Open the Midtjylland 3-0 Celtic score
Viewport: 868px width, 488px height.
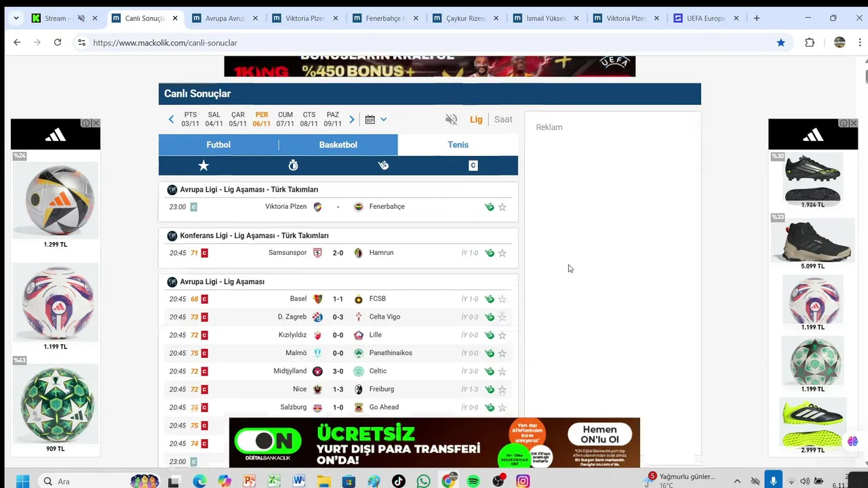click(x=338, y=371)
